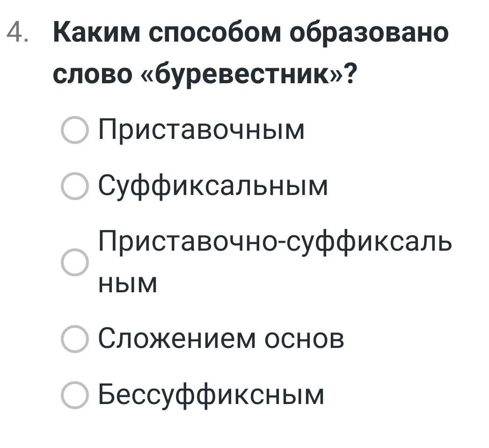The width and height of the screenshot is (489, 448).
Task: Mark the «Приставочно-суффиксальным» radio option
Action: pyautogui.click(x=75, y=262)
